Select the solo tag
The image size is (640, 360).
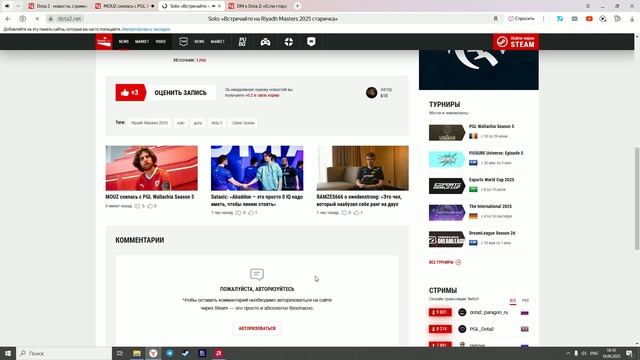[x=181, y=123]
